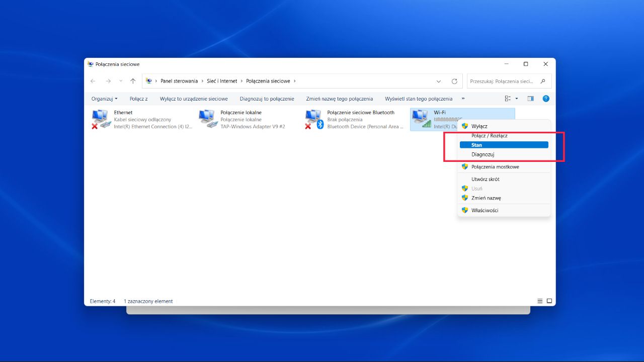Click the TAP-Windows Adapter V9 connection icon
Screen dimensions: 644x362
click(x=208, y=119)
